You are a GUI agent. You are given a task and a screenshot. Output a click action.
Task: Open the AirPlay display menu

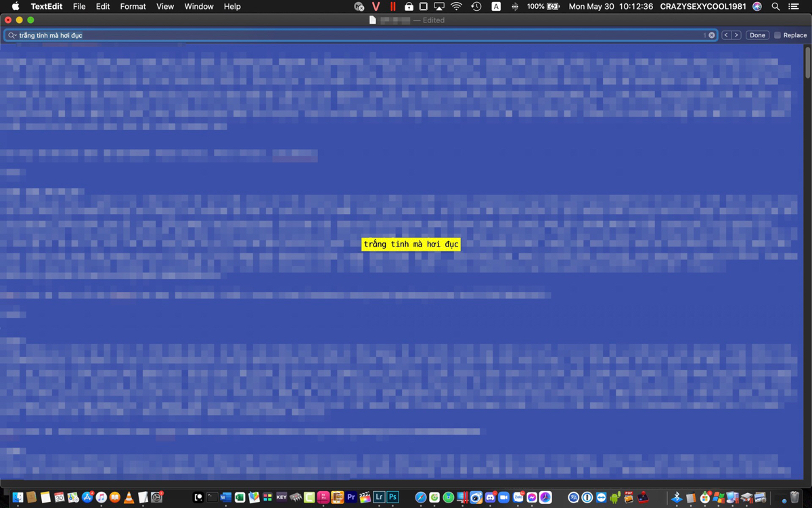pos(439,6)
